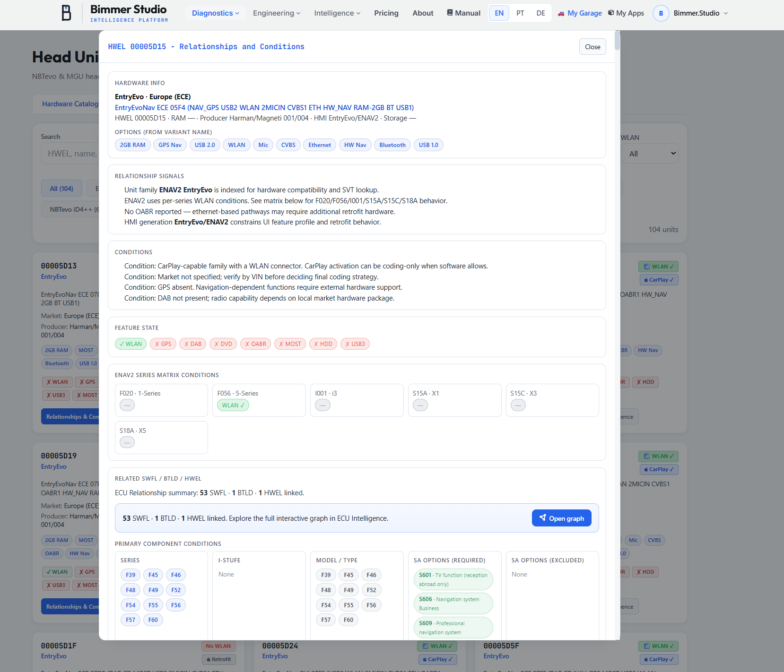This screenshot has width=784, height=672.
Task: Select the F60 series chip
Action: coord(153,620)
